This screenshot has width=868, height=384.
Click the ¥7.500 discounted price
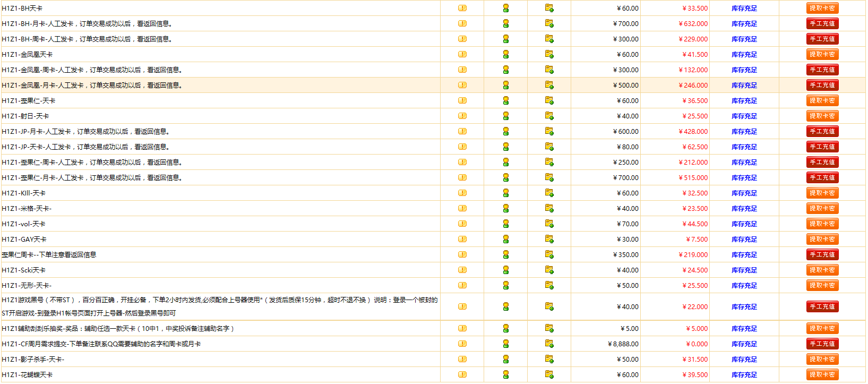[697, 239]
